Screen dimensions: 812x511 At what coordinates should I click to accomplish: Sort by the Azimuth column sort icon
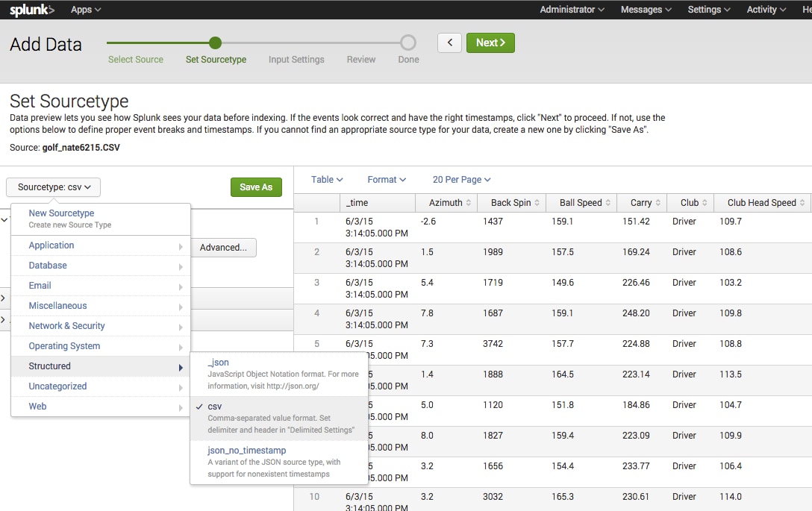click(x=469, y=203)
